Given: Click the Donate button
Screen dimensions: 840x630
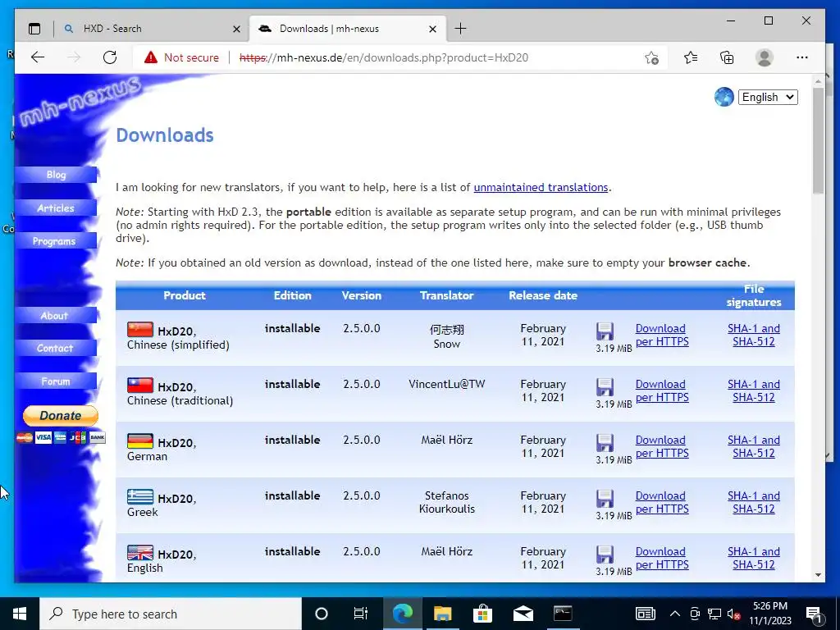Looking at the screenshot, I should click(61, 416).
